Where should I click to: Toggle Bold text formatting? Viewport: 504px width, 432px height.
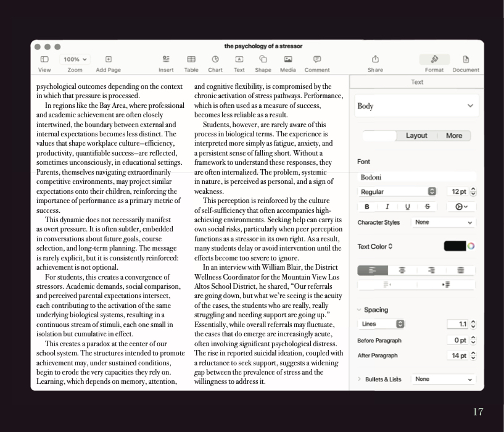pyautogui.click(x=367, y=207)
